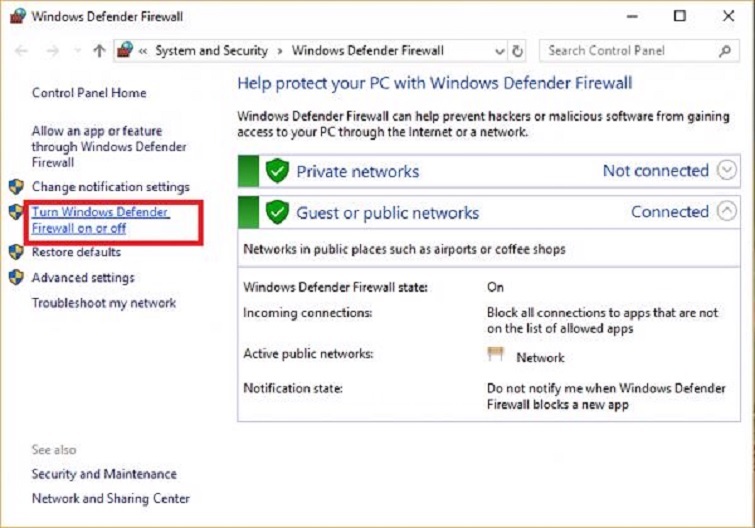Viewport: 755px width, 528px height.
Task: Expand the Private networks section chevron
Action: point(727,171)
